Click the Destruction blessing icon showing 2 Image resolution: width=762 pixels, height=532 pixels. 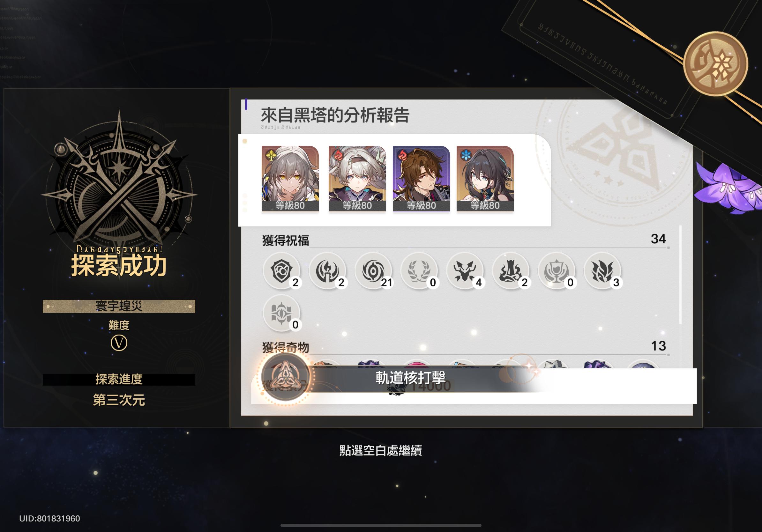tap(511, 271)
